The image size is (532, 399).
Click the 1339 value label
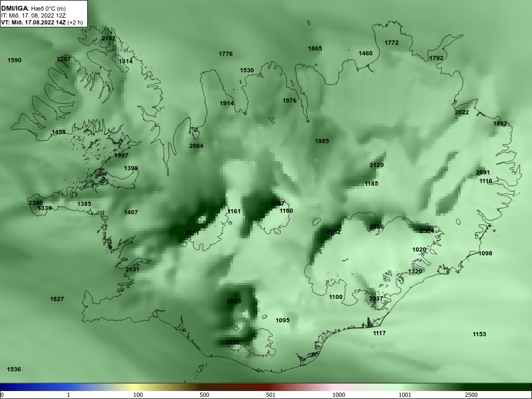[45, 208]
